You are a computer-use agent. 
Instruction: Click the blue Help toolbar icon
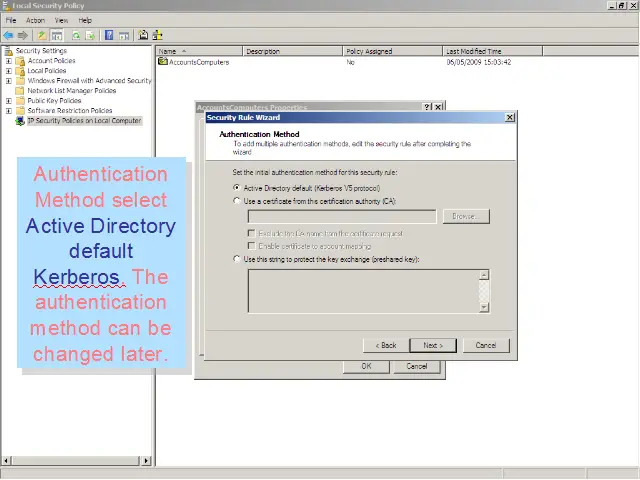click(108, 35)
